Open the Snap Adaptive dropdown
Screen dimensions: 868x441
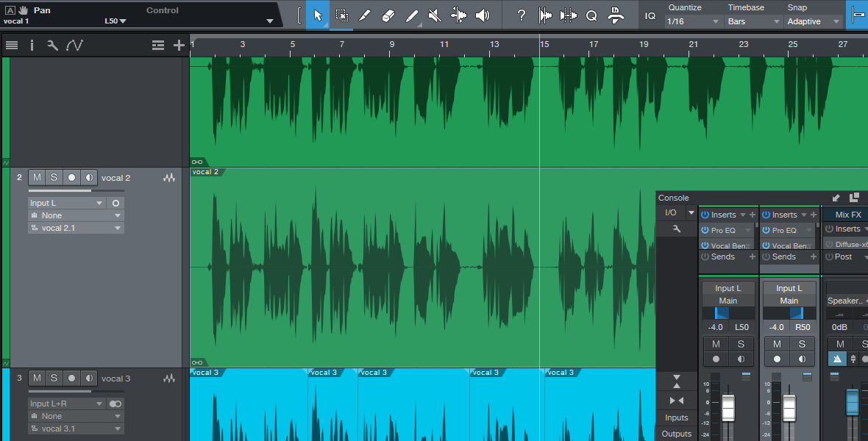[x=813, y=21]
